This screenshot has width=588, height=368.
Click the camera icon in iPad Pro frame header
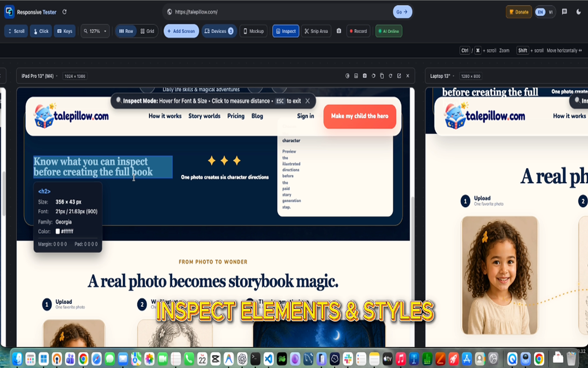365,76
